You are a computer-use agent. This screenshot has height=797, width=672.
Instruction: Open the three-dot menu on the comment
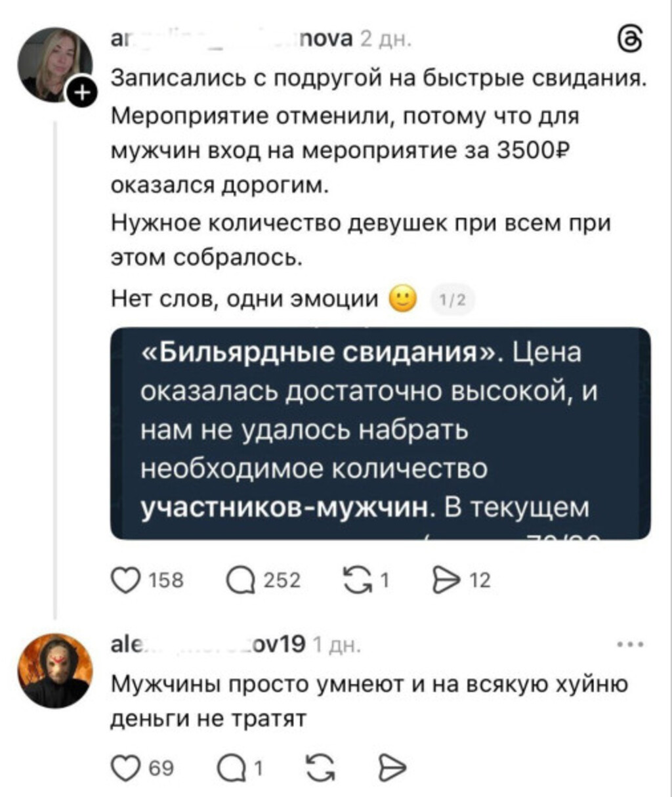pos(631,645)
